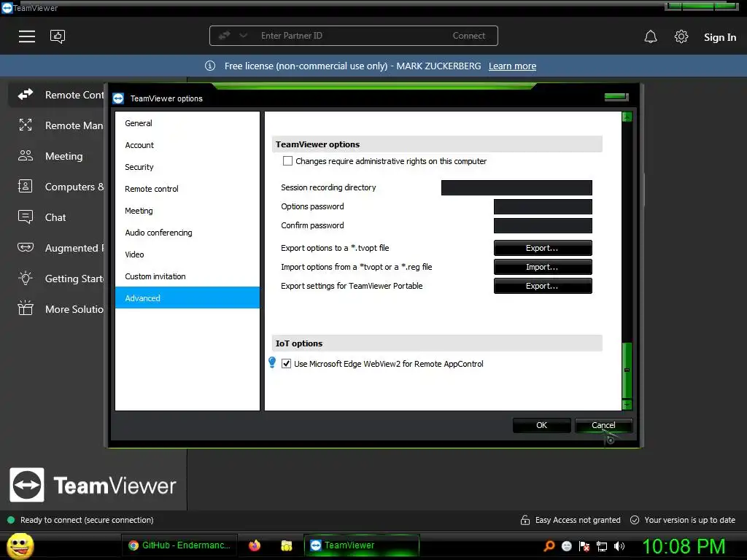The height and width of the screenshot is (560, 747).
Task: Open Augmented Reality sidebar icon
Action: tap(26, 248)
